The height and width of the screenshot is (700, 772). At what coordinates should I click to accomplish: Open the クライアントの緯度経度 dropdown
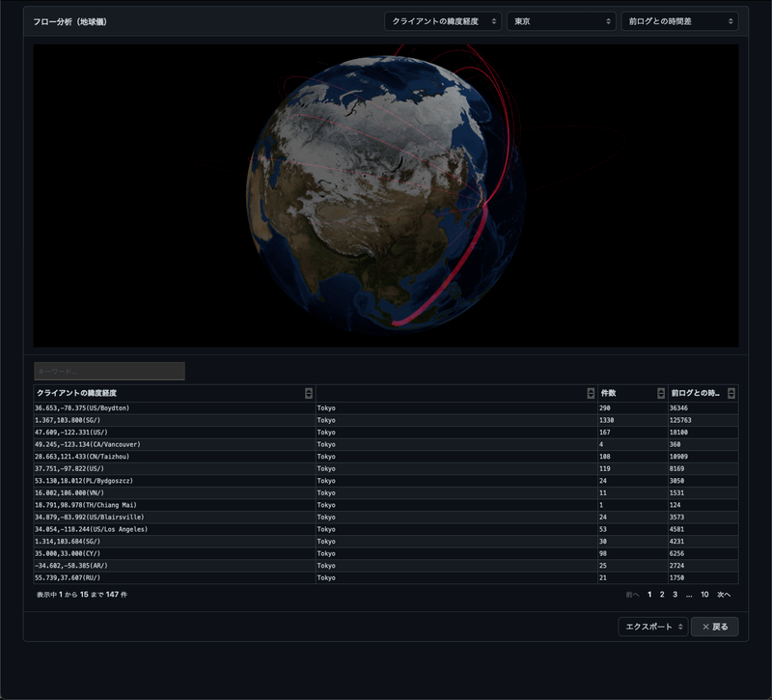442,21
